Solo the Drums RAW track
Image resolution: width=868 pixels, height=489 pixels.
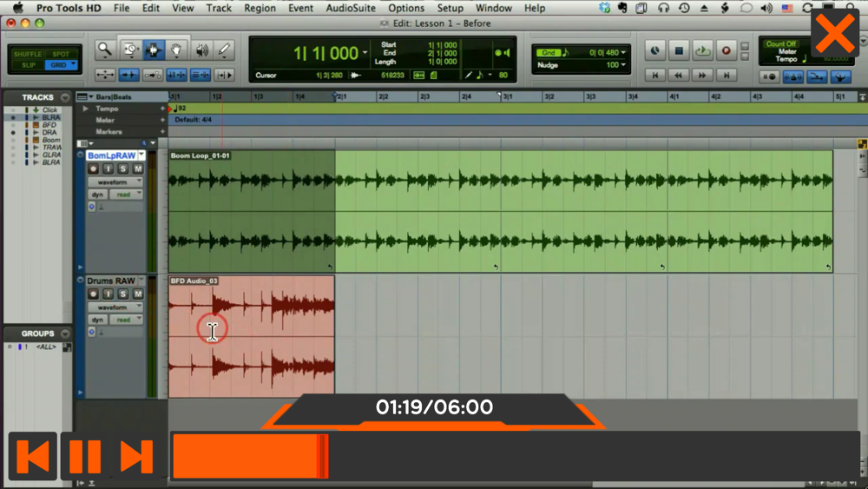[123, 294]
